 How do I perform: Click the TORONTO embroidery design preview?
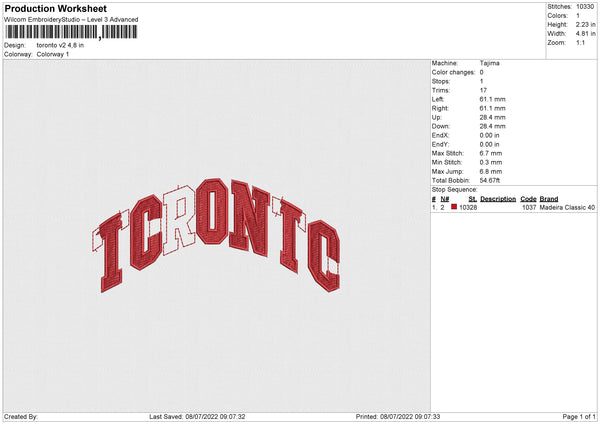pyautogui.click(x=216, y=235)
